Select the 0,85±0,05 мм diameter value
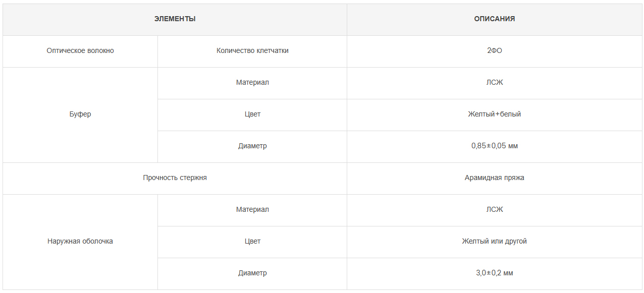Screen dimensions: 644x293 click(x=495, y=146)
